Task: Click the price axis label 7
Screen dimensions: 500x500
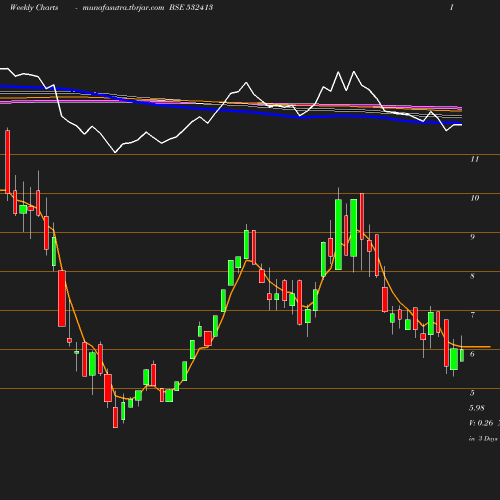Action: coord(472,315)
